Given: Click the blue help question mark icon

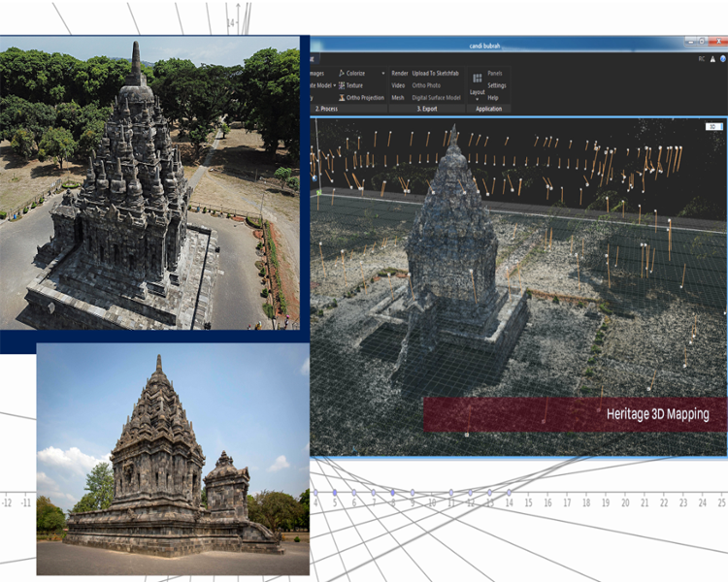Looking at the screenshot, I should (x=722, y=58).
